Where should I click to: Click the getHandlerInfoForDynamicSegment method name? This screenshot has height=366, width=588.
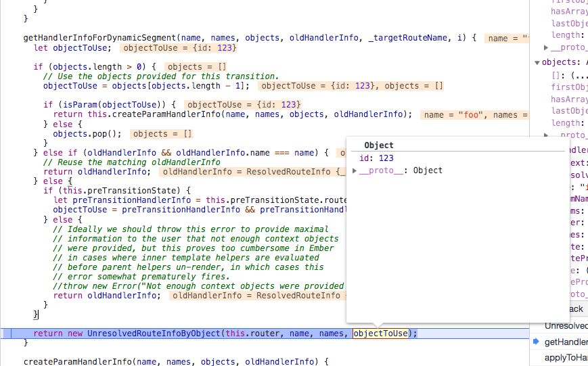coord(99,38)
